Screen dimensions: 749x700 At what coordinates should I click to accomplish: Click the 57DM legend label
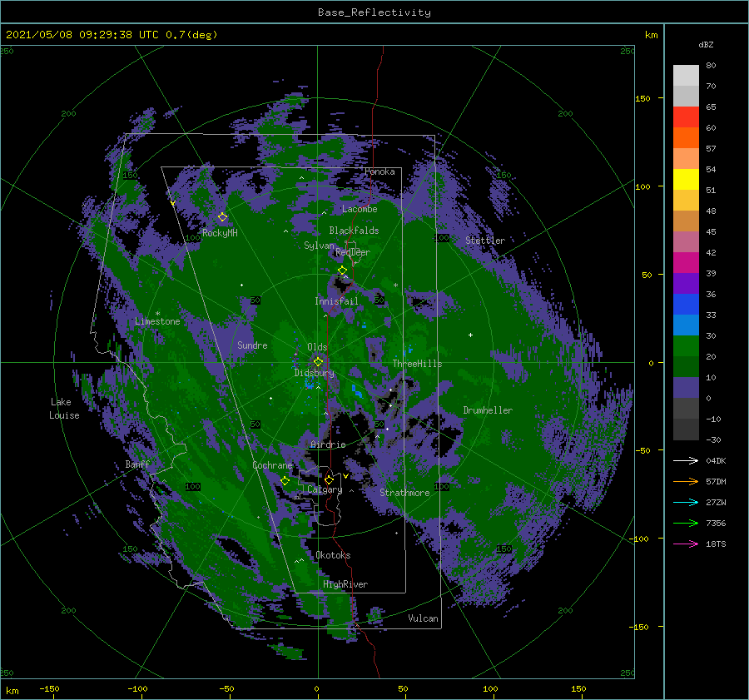(716, 482)
